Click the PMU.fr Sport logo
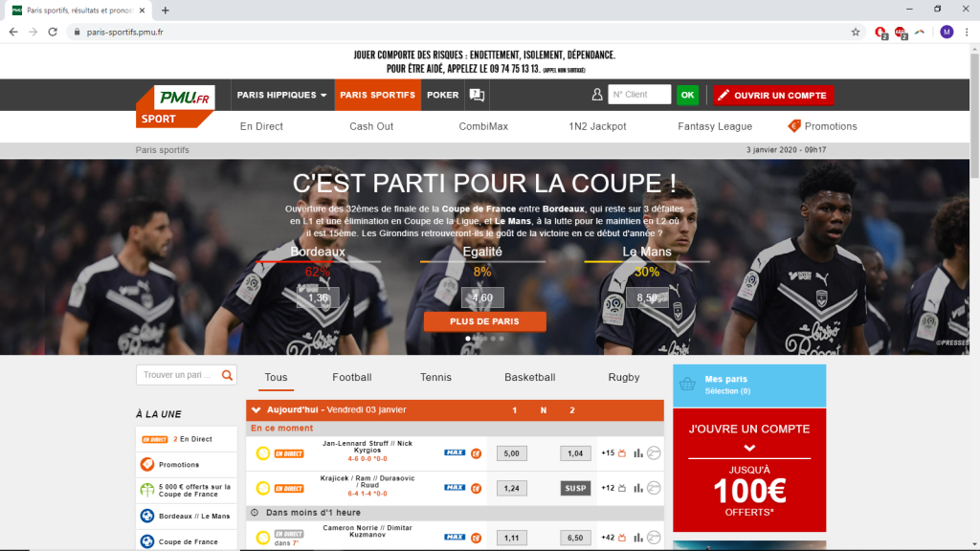 tap(176, 106)
